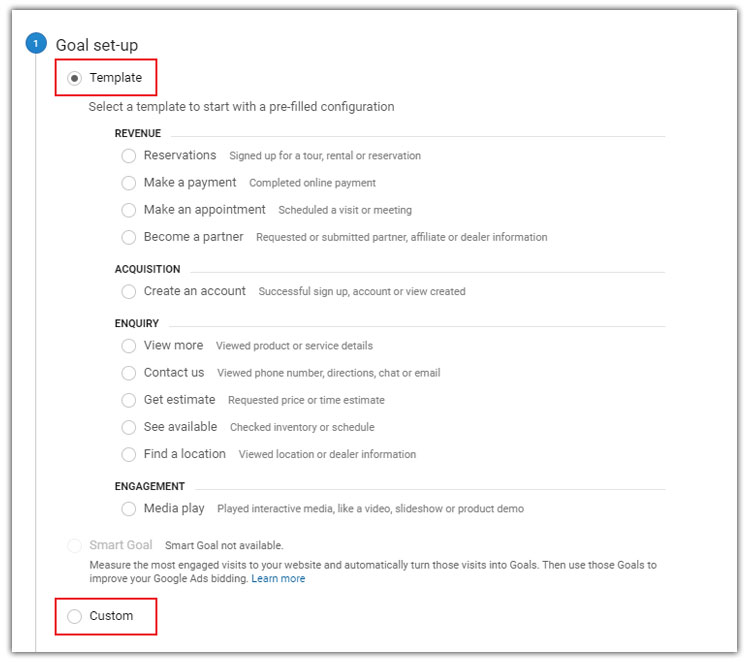Select Make an appointment radio option
The height and width of the screenshot is (662, 748).
point(128,210)
